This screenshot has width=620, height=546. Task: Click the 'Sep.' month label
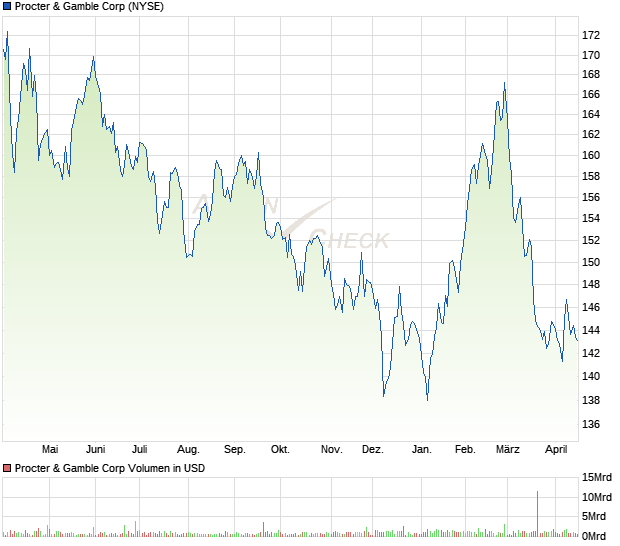pyautogui.click(x=234, y=450)
